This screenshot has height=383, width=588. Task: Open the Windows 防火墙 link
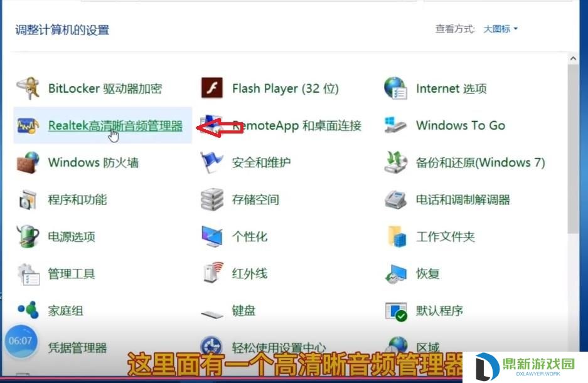tap(94, 162)
